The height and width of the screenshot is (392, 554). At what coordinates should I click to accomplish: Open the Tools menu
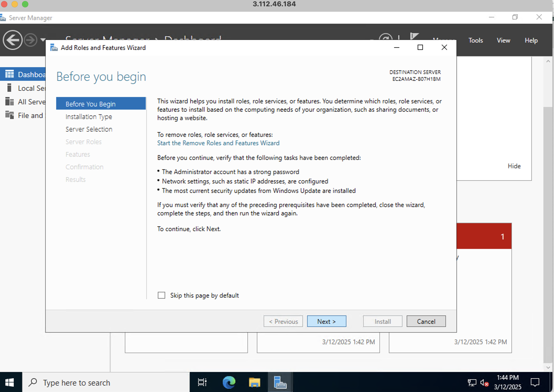[475, 40]
